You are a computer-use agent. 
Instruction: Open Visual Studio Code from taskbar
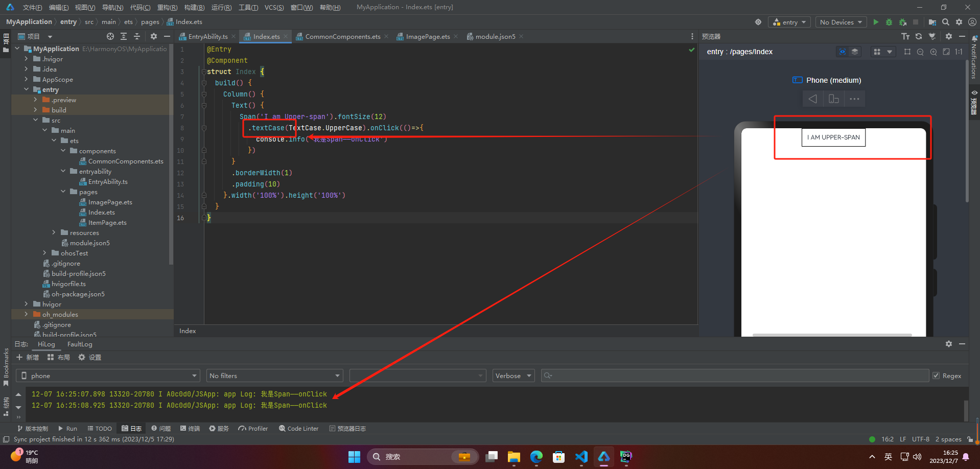point(581,456)
